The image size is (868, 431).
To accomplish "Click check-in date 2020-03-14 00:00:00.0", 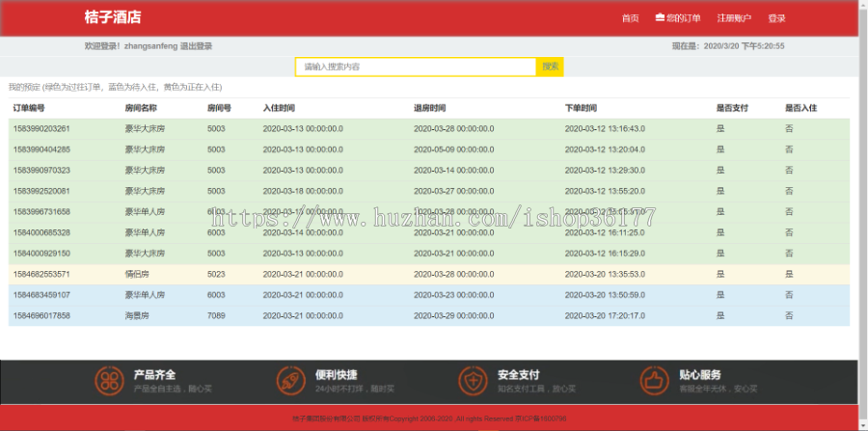I will point(303,232).
